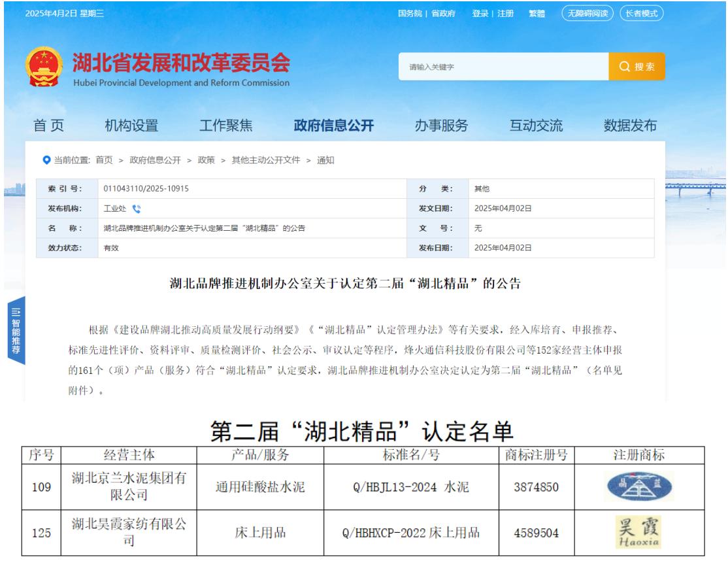
Task: Open the 数据发布 navigation item
Action: [x=630, y=126]
